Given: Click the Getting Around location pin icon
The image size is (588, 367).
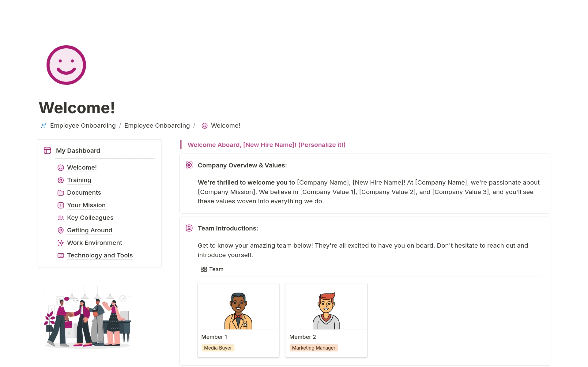Looking at the screenshot, I should (x=61, y=230).
